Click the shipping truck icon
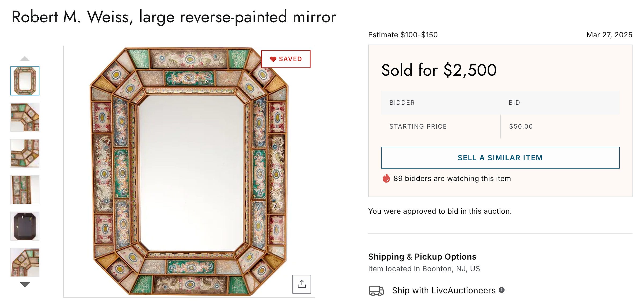 point(376,291)
